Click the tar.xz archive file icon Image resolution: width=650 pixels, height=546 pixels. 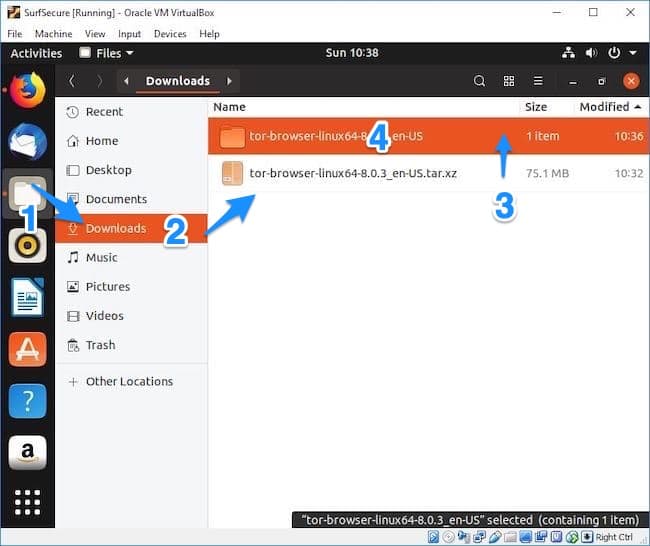tap(232, 173)
